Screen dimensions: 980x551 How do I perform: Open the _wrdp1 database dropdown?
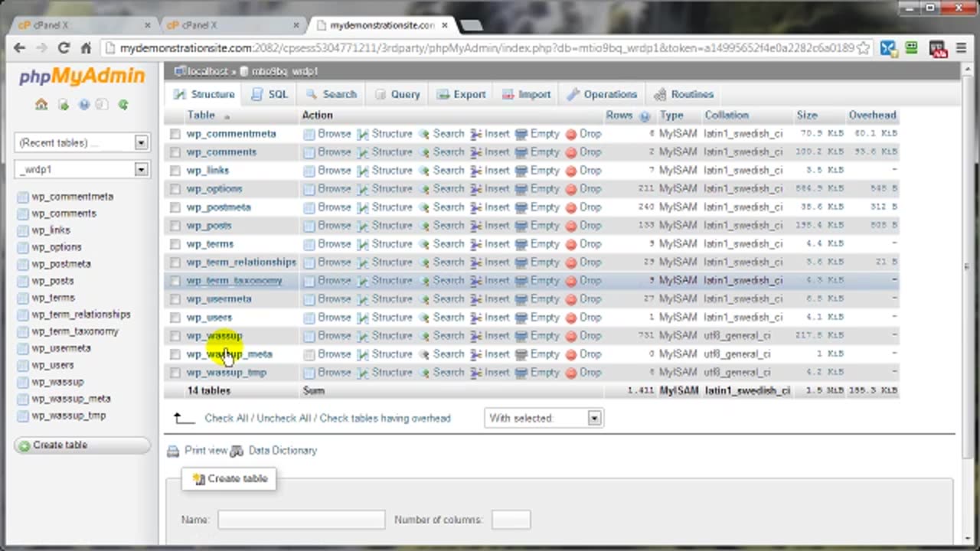pos(81,169)
